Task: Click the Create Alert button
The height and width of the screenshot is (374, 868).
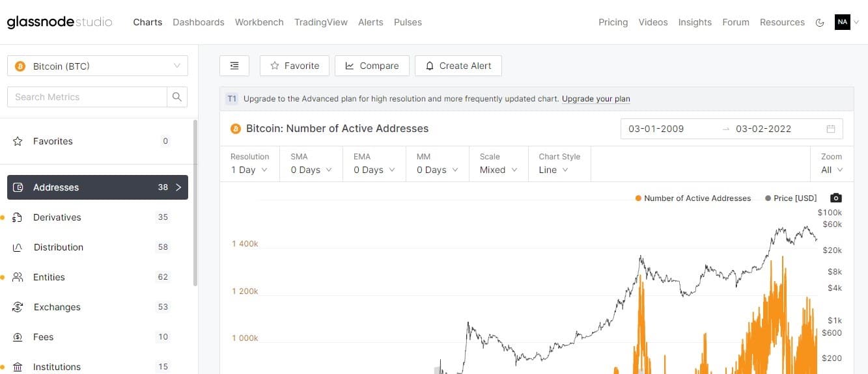Action: click(458, 66)
